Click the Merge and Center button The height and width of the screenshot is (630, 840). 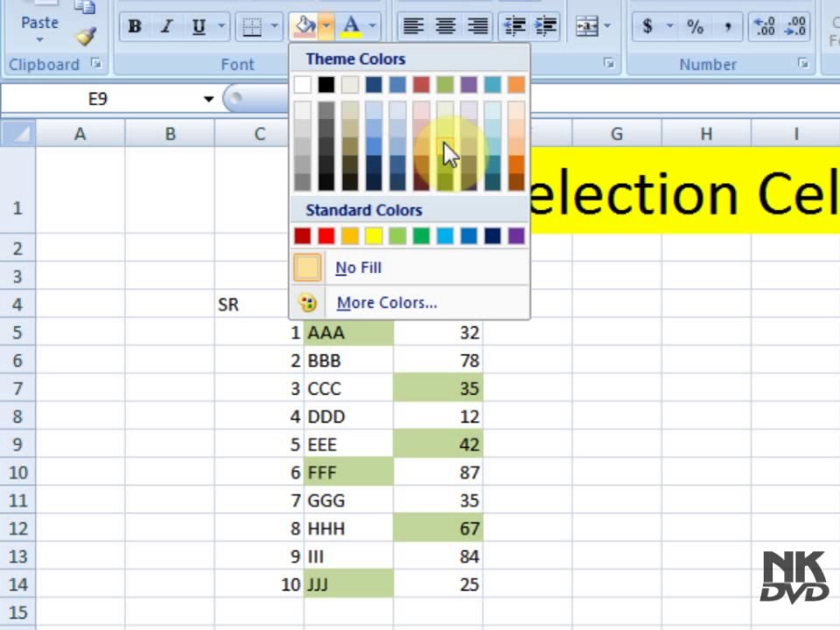pyautogui.click(x=586, y=25)
